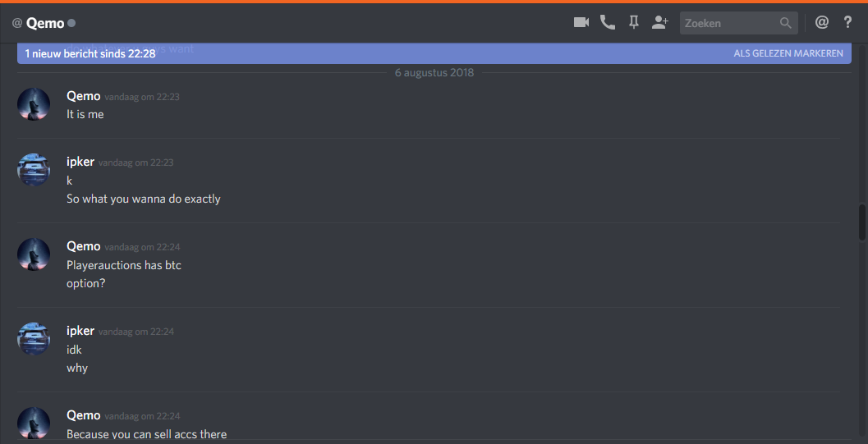Click Qemo avatar next to 'Playerauctions' message
868x444 pixels.
[34, 254]
